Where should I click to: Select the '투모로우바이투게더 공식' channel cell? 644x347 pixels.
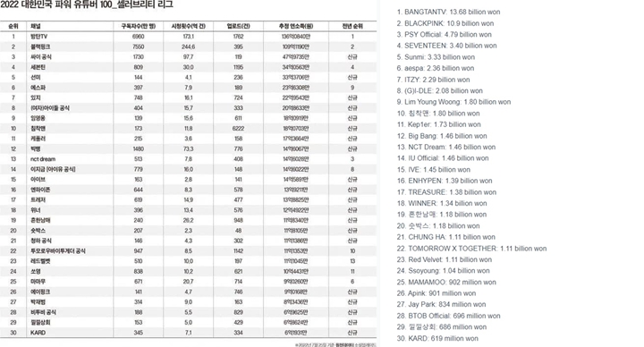click(x=58, y=251)
